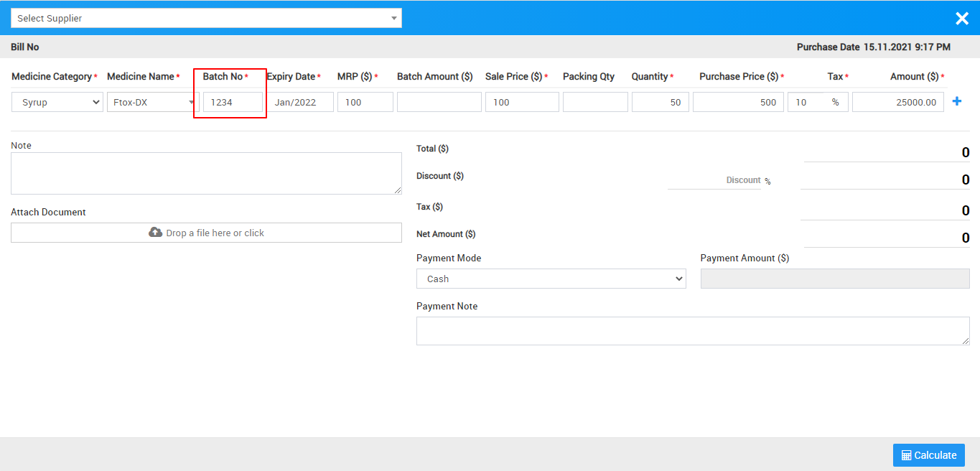Click the Batch No input field
This screenshot has width=980, height=471.
point(233,103)
